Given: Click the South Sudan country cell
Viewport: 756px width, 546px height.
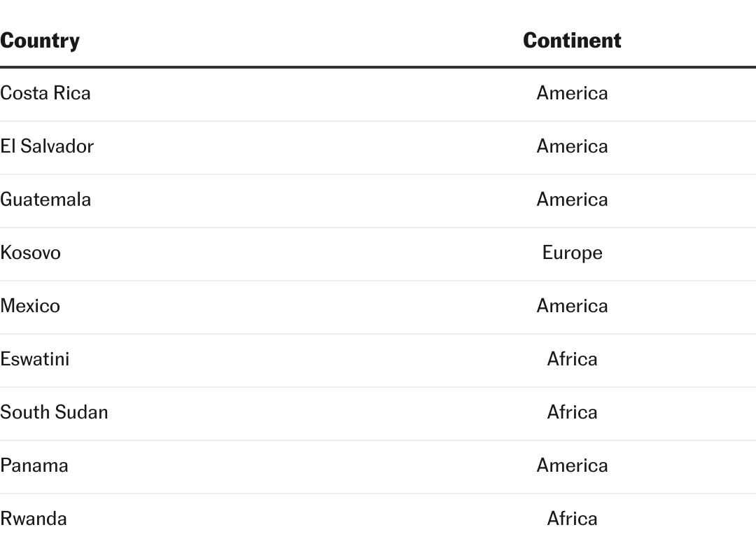Looking at the screenshot, I should point(54,412).
